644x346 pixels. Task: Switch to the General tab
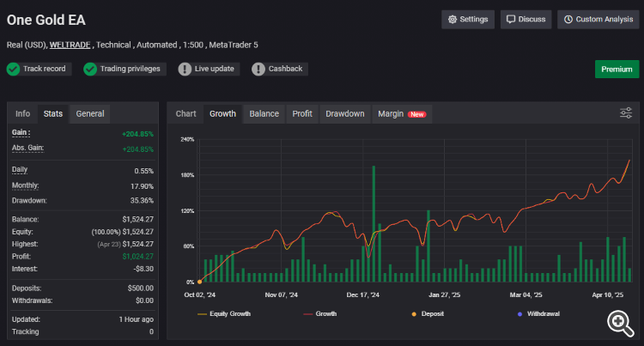(x=90, y=113)
